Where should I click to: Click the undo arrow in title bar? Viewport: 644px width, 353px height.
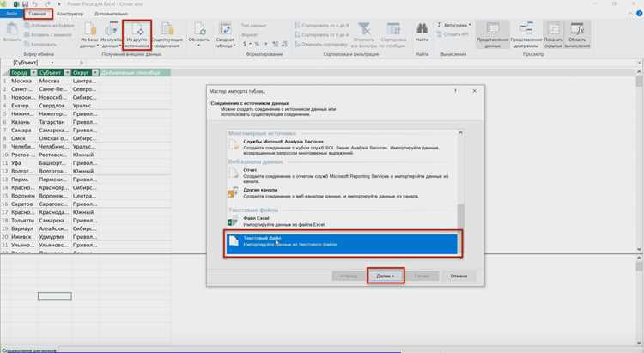(x=37, y=4)
